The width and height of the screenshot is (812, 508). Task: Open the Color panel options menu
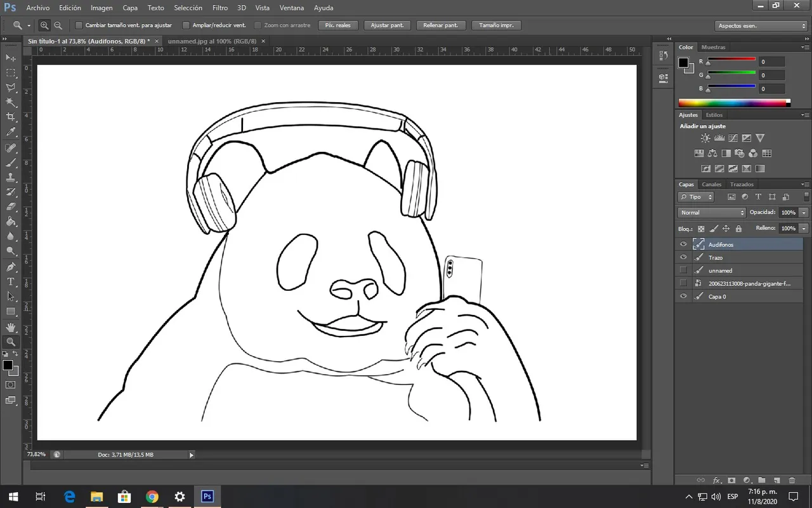tap(804, 47)
